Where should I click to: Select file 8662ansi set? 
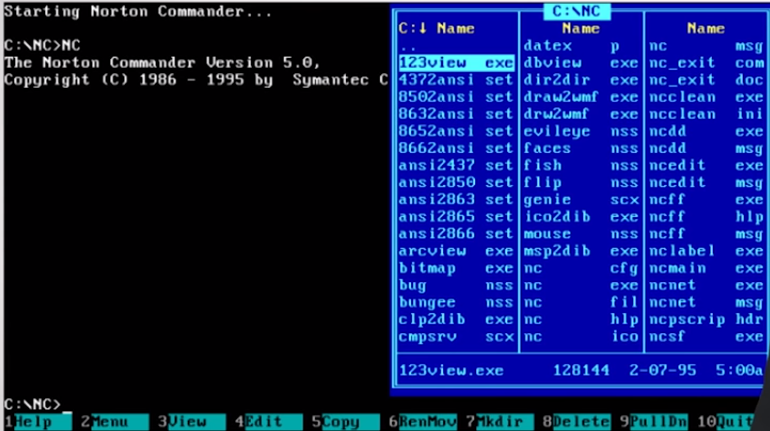point(456,148)
